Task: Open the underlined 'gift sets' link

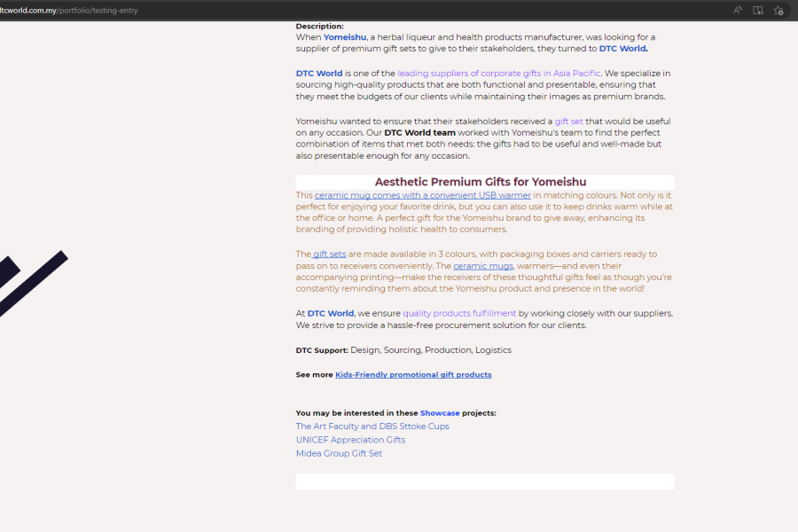Action: [x=329, y=254]
